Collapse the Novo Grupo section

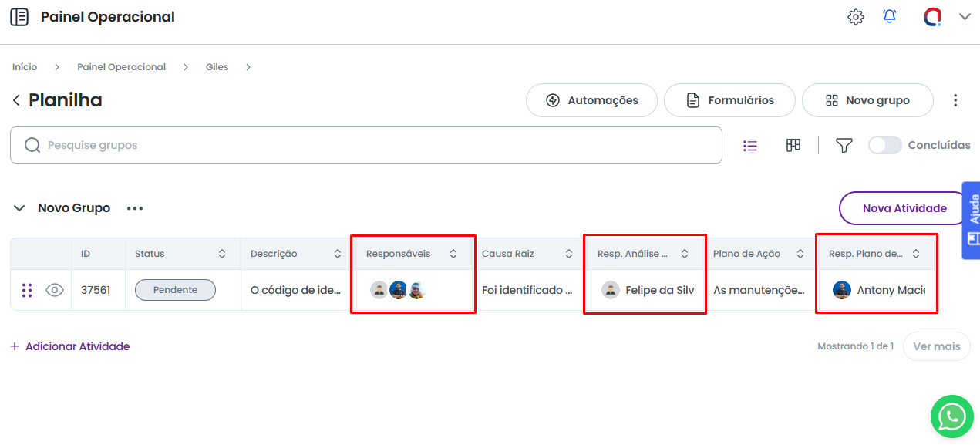pyautogui.click(x=19, y=208)
